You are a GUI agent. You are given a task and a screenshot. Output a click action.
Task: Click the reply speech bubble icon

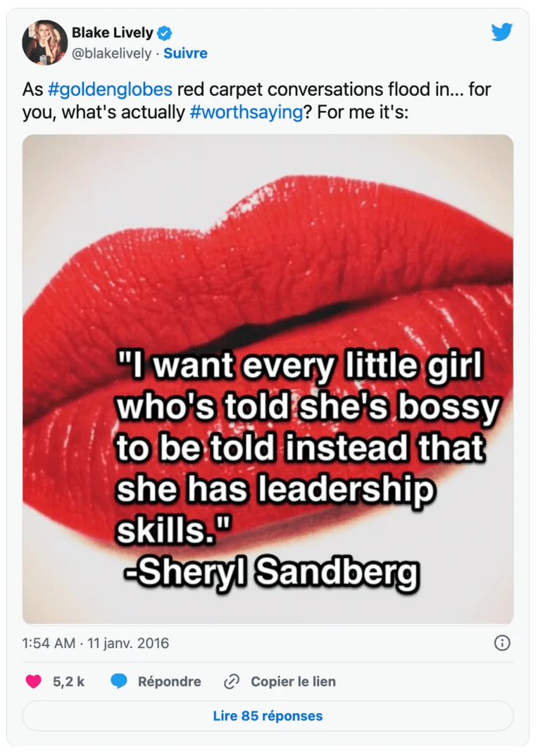120,681
